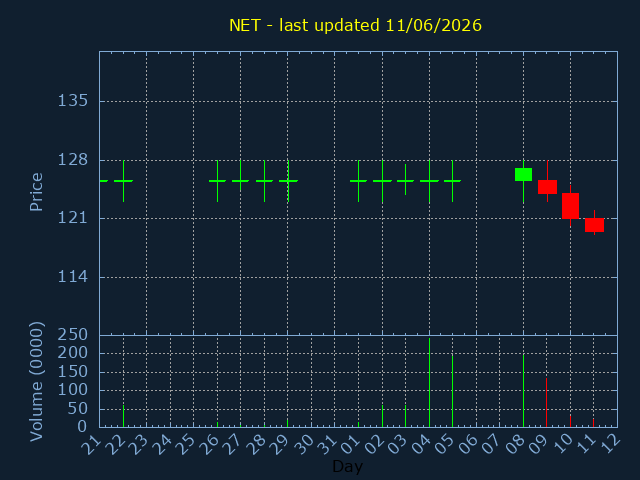The image size is (640, 480).
Task: Click the red candlestick body on day 10
Action: click(570, 206)
